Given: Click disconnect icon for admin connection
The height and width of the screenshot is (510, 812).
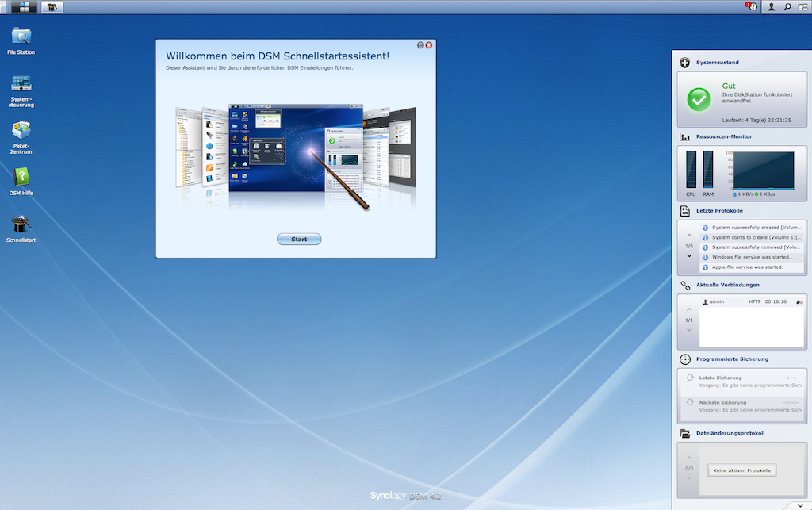Looking at the screenshot, I should [799, 302].
